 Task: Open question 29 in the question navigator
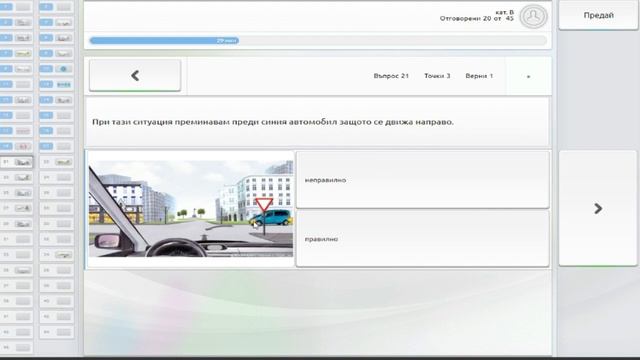(16, 224)
